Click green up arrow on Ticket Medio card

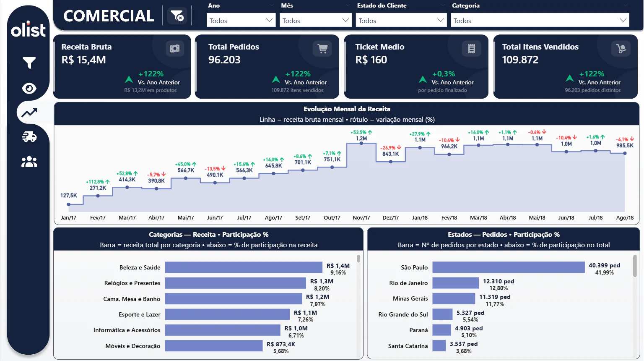(423, 79)
